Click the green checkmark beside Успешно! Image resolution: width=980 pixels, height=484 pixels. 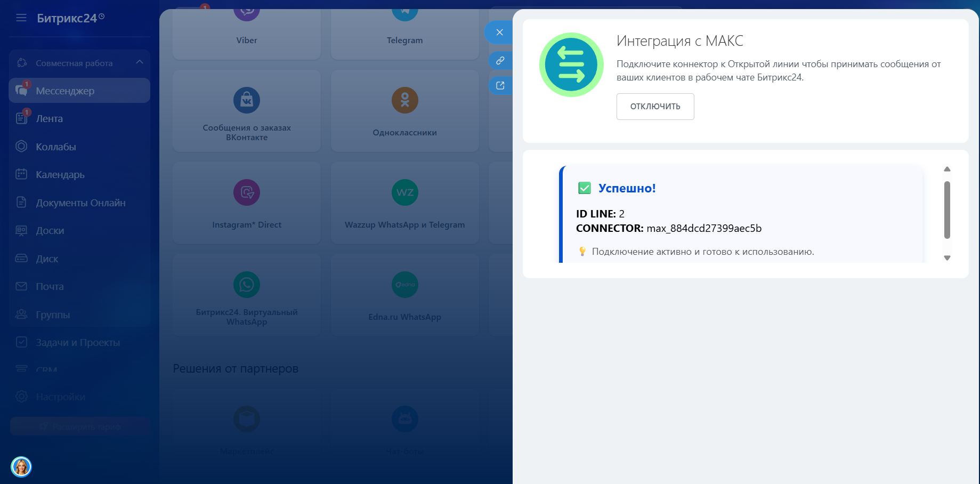point(585,188)
